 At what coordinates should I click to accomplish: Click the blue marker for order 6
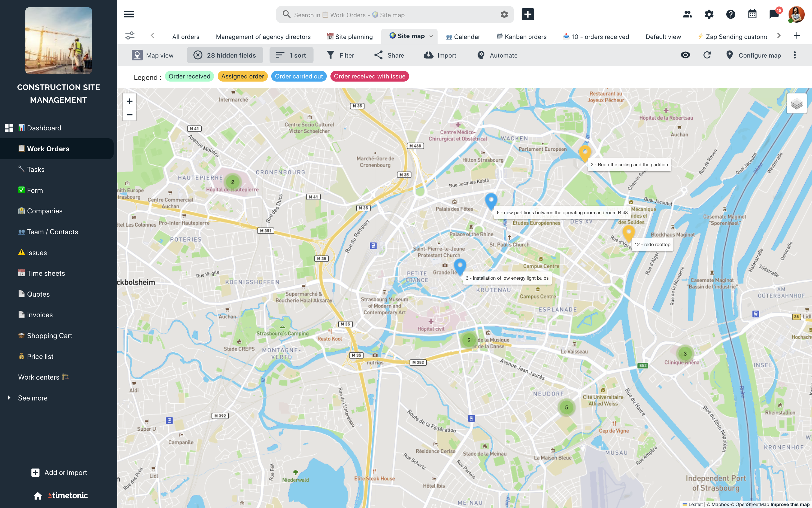491,201
